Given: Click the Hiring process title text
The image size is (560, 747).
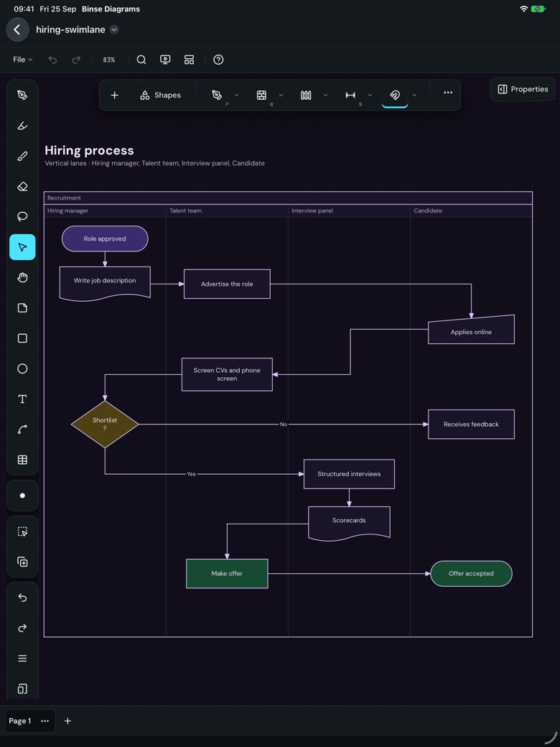Looking at the screenshot, I should [89, 151].
